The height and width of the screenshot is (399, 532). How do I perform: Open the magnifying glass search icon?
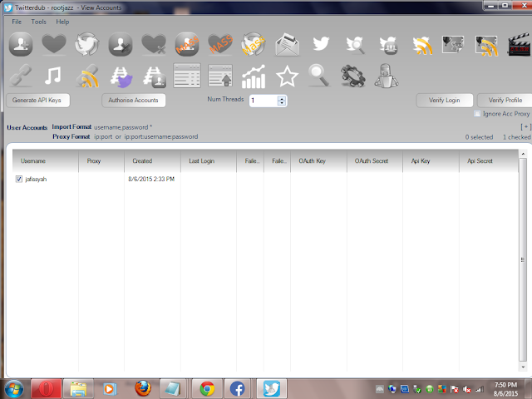pos(319,76)
